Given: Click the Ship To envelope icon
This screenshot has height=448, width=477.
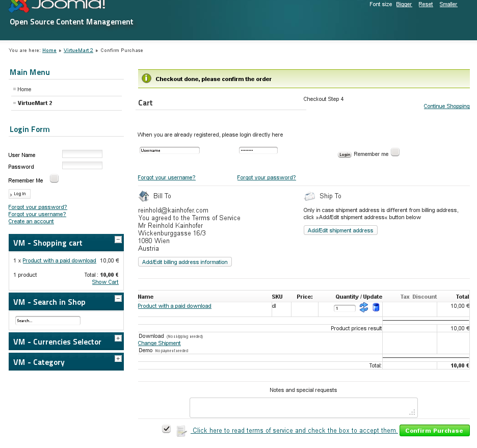Looking at the screenshot, I should (309, 196).
